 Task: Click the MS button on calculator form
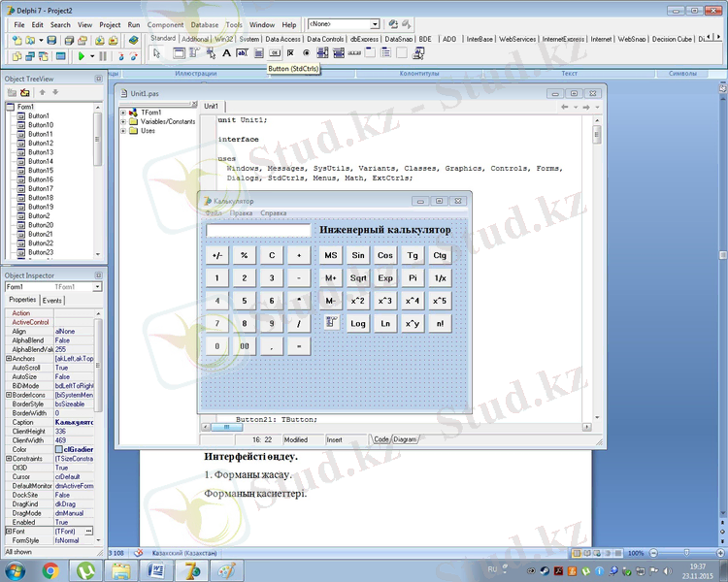(x=331, y=255)
